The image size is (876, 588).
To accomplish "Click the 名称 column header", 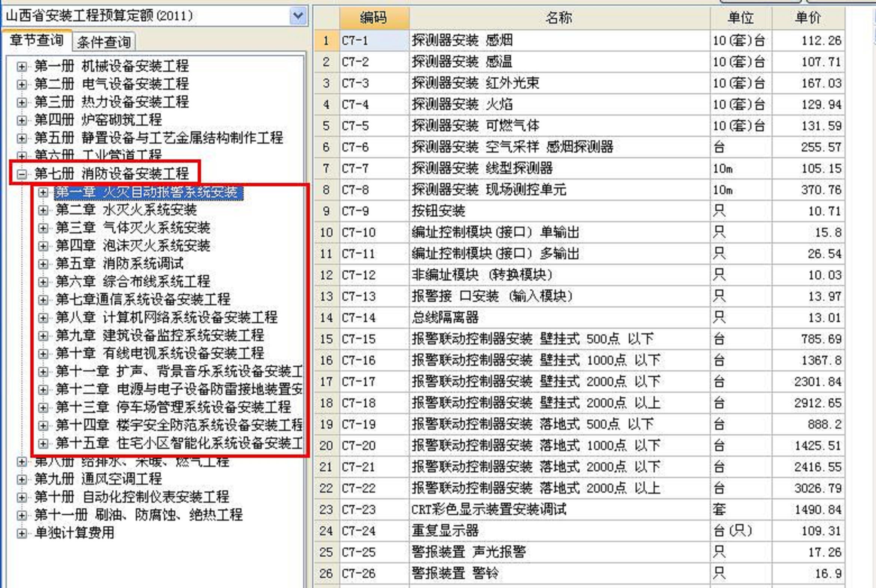I will tap(559, 18).
